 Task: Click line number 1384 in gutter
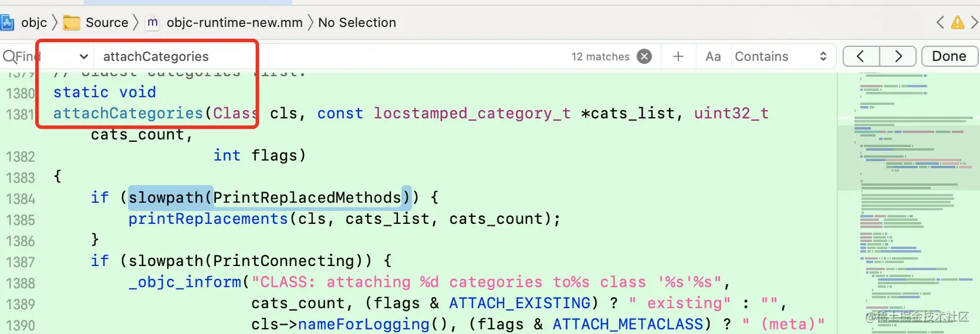point(19,199)
